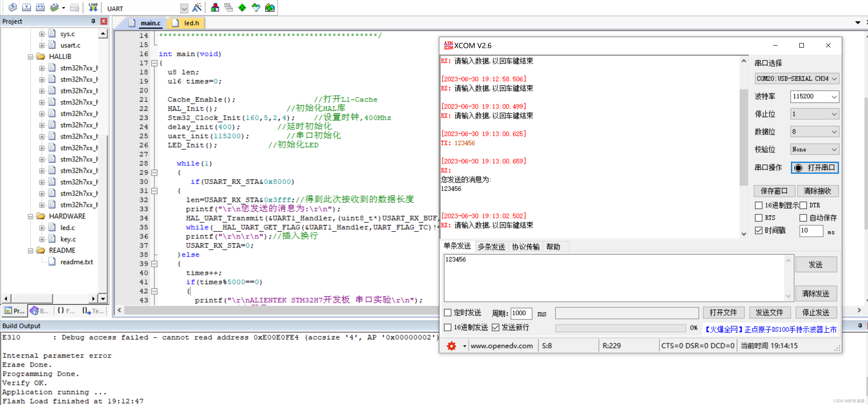Collapse the HALLIB folder in Project tree
Screen dimensions: 868x405
[30, 56]
